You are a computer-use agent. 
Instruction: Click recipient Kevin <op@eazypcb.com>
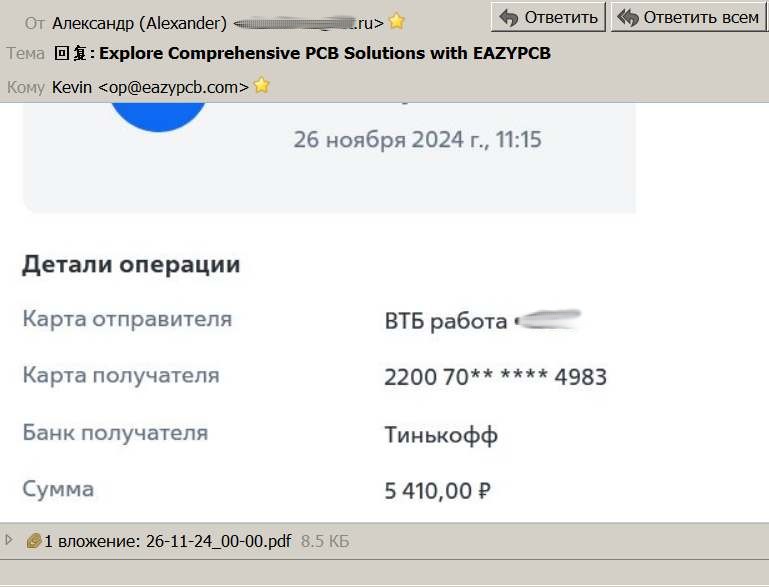pos(151,87)
